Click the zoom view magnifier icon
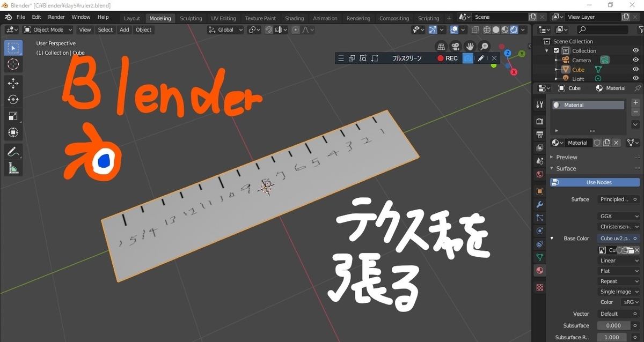The height and width of the screenshot is (342, 644). [484, 47]
